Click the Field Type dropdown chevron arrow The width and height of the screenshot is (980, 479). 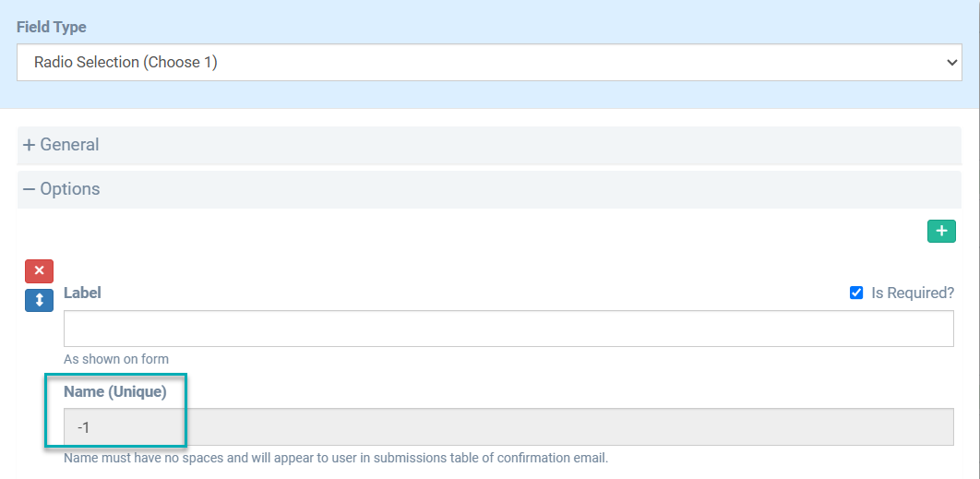(x=953, y=63)
